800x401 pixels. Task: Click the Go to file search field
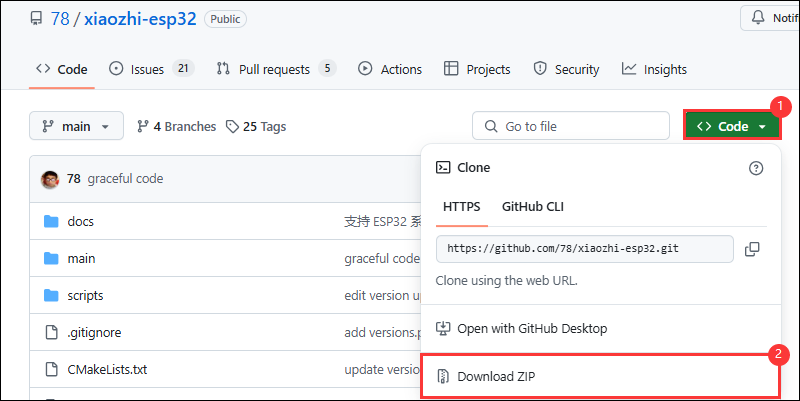(x=570, y=126)
